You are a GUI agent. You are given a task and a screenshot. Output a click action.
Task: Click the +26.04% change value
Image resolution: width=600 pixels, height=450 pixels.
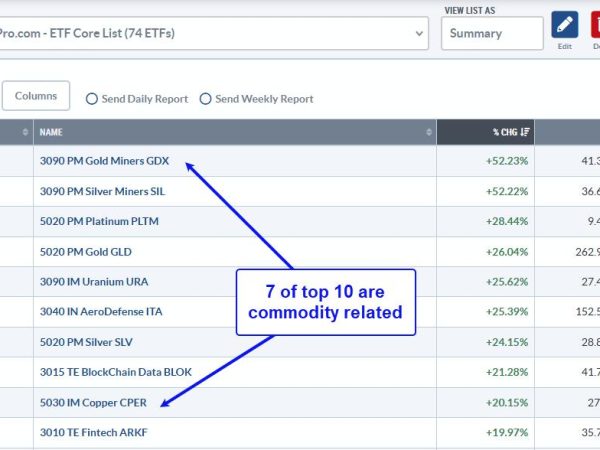pyautogui.click(x=507, y=252)
